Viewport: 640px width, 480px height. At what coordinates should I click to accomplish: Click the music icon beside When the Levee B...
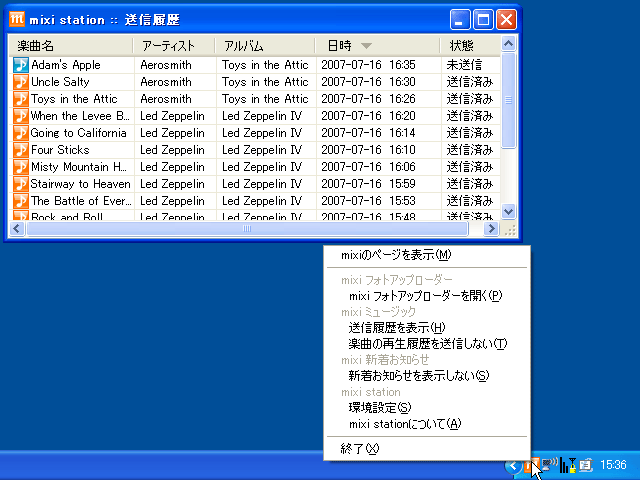[21, 116]
